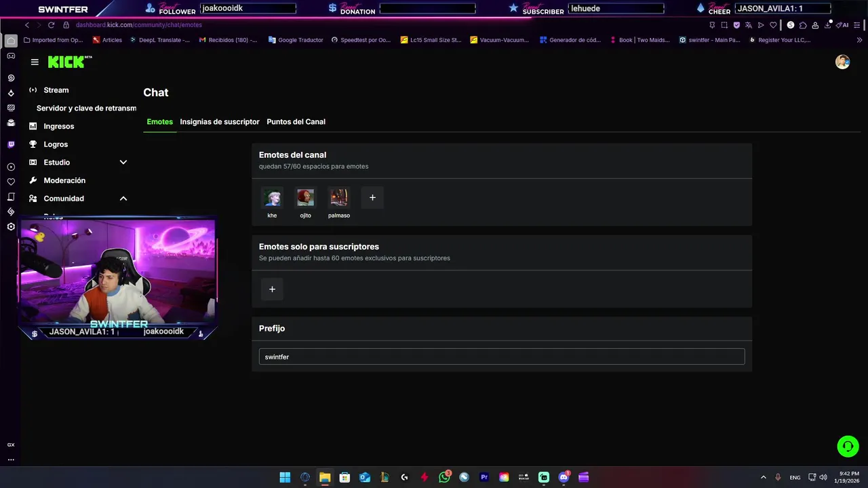The width and height of the screenshot is (868, 488).
Task: Click the Logros trophy icon
Action: (x=33, y=144)
